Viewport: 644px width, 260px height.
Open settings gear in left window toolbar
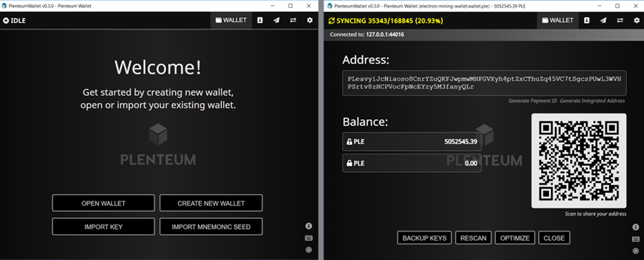click(310, 20)
